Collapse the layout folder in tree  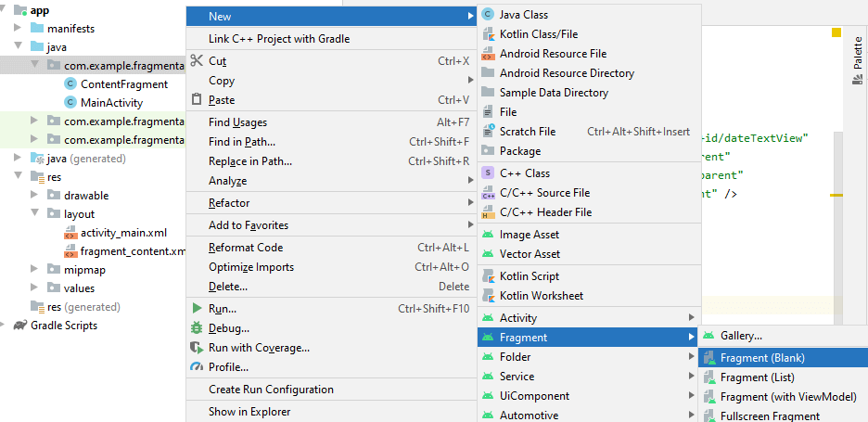coord(34,214)
